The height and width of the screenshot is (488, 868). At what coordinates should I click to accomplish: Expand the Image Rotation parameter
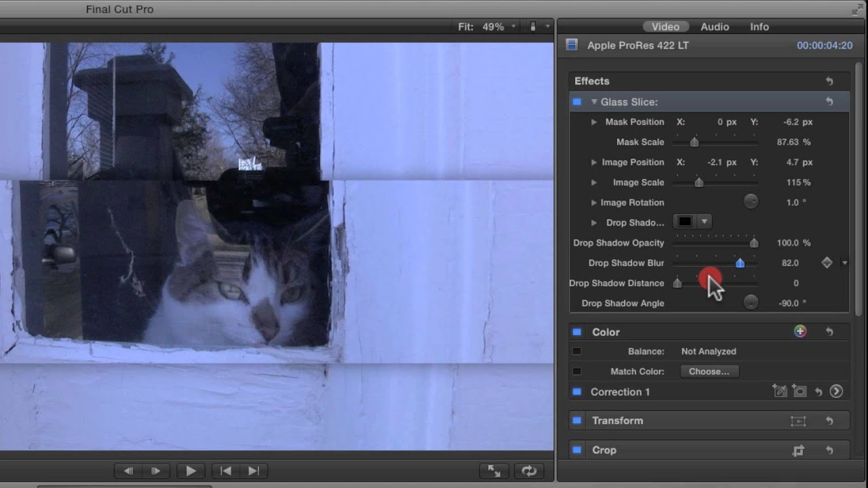point(594,203)
